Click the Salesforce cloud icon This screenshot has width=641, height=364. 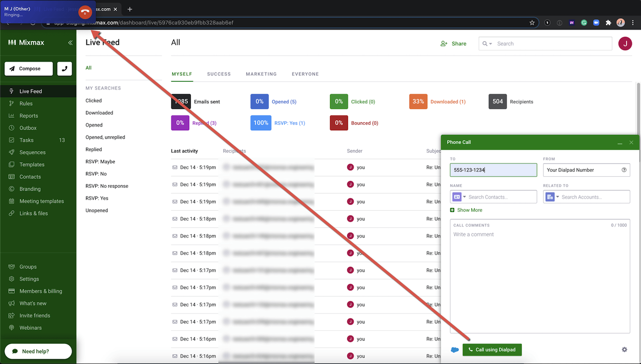[455, 350]
